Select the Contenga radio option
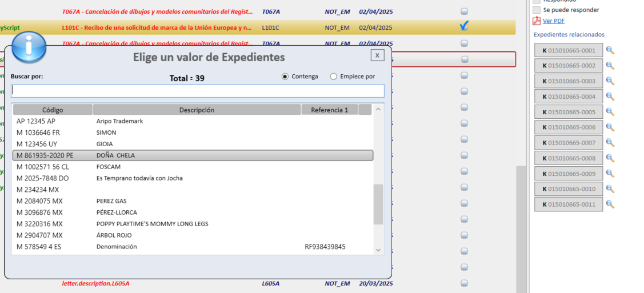The image size is (644, 293). 285,77
